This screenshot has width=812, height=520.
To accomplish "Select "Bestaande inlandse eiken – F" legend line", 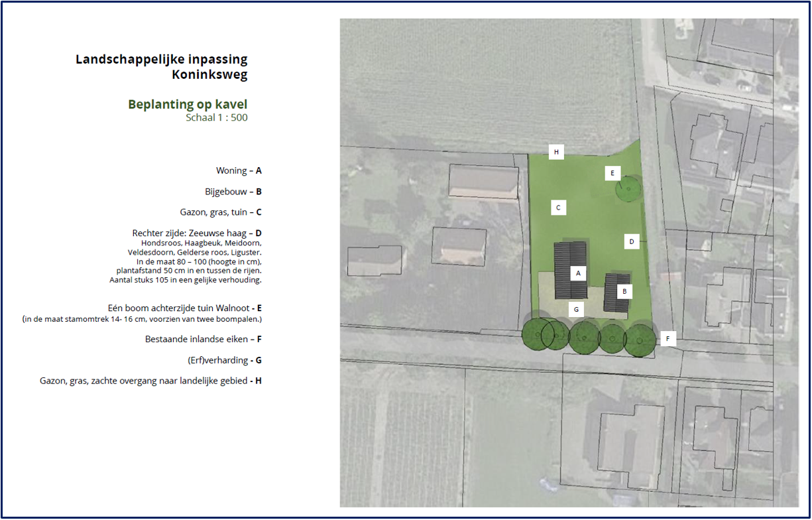I will (203, 339).
